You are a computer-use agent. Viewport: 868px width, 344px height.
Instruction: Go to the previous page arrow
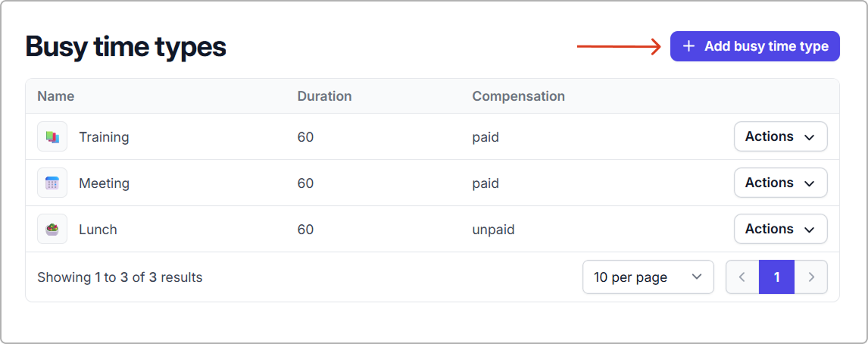[742, 277]
